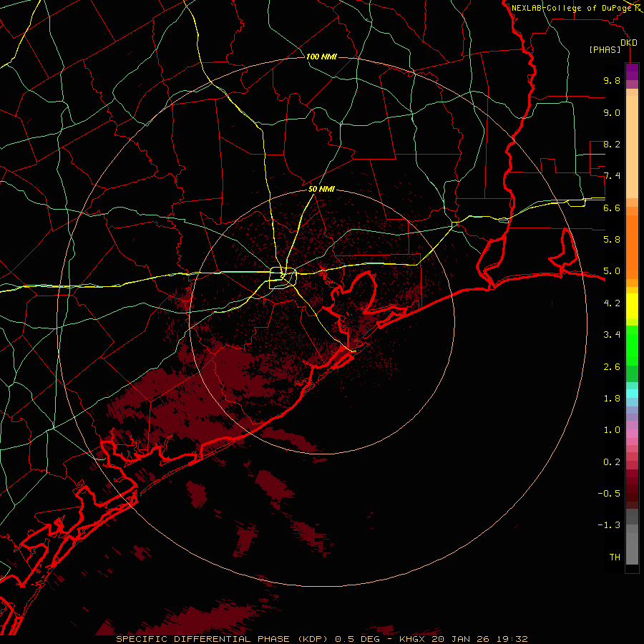Click the 8.2 color scale label

point(612,144)
